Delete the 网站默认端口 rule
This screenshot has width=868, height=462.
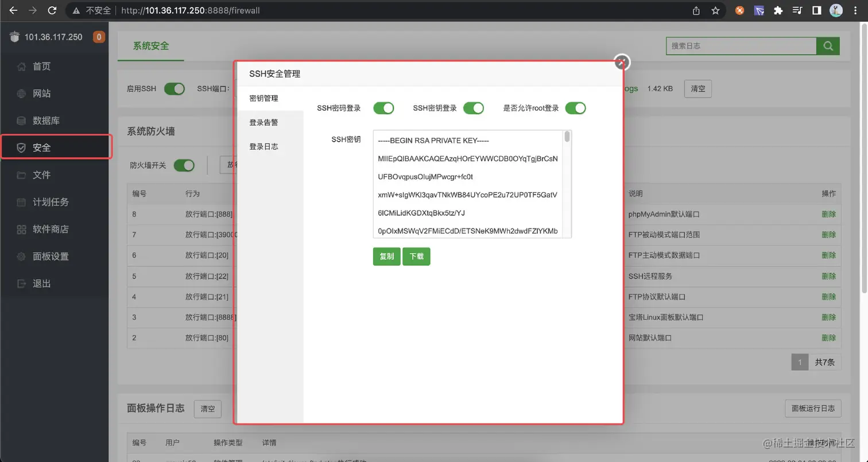828,338
